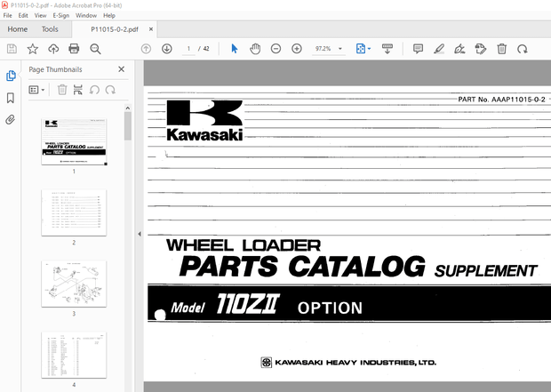
Task: Expand the thumbnail options dropdown menu
Action: click(36, 89)
